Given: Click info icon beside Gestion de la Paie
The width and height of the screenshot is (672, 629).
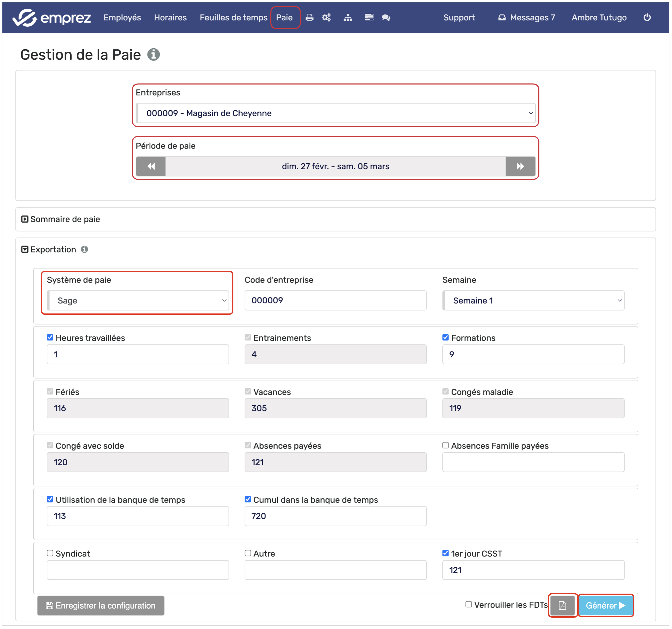Looking at the screenshot, I should coord(154,55).
